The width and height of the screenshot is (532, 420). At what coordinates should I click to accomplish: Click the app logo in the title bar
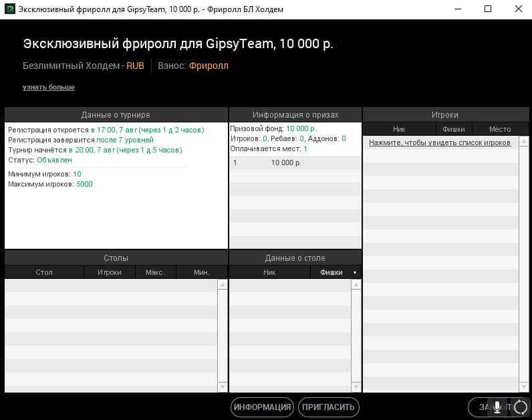10,9
